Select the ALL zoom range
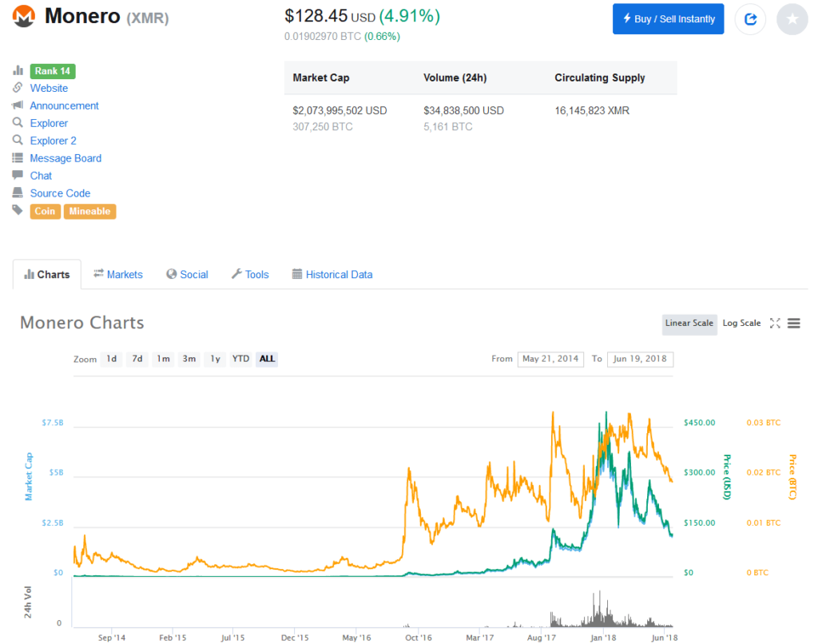Image resolution: width=818 pixels, height=644 pixels. pyautogui.click(x=267, y=359)
